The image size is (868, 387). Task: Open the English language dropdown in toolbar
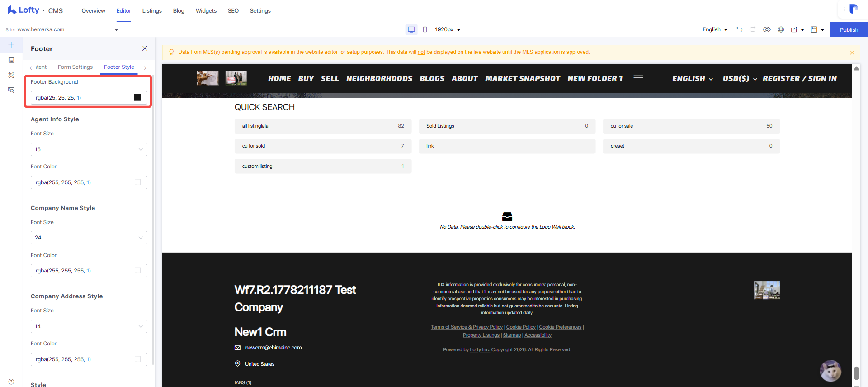(714, 29)
